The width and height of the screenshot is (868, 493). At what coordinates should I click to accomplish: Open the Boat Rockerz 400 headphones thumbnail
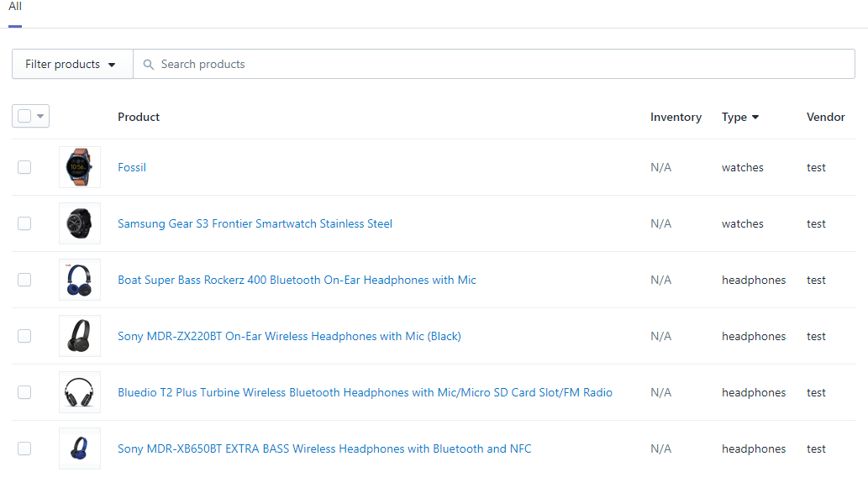coord(80,280)
